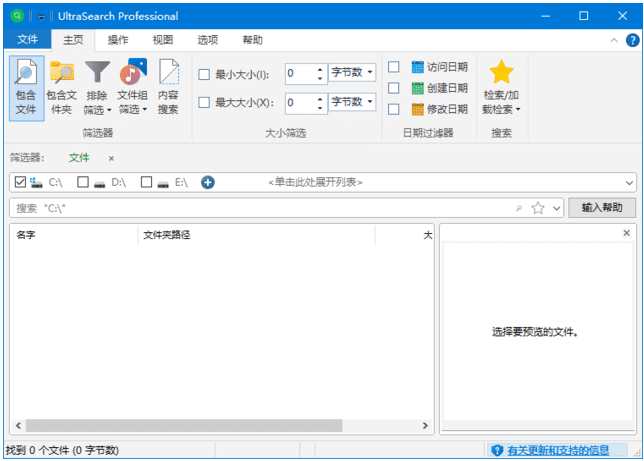Click the 修改日期 calendar icon
Image resolution: width=644 pixels, height=461 pixels.
(x=417, y=109)
